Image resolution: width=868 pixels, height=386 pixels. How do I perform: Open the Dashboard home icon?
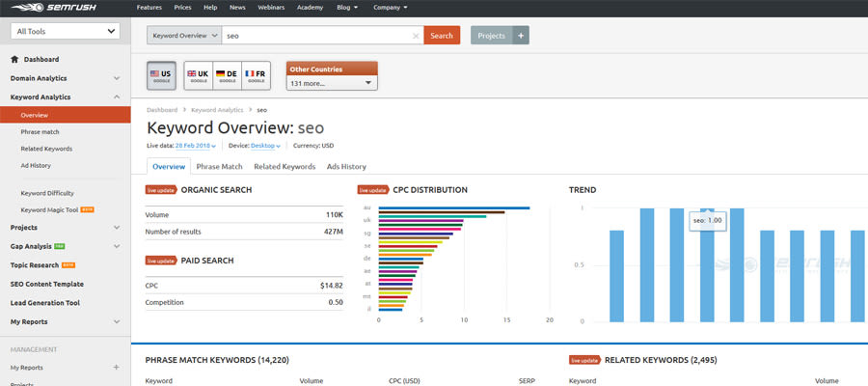[x=14, y=59]
